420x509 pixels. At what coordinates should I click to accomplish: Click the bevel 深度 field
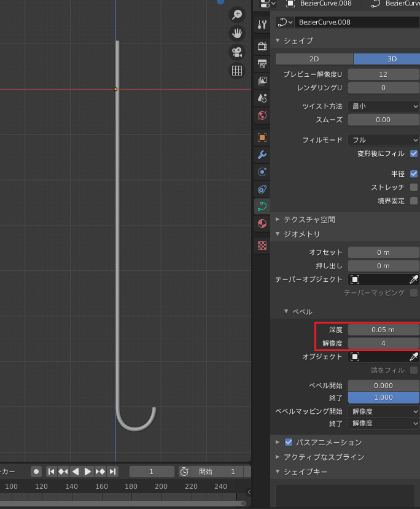[x=384, y=330]
